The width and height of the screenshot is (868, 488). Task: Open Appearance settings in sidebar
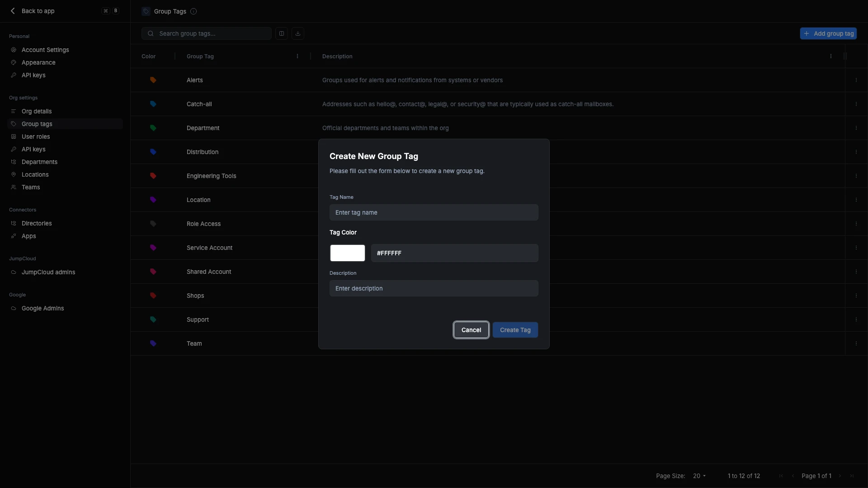pos(38,62)
